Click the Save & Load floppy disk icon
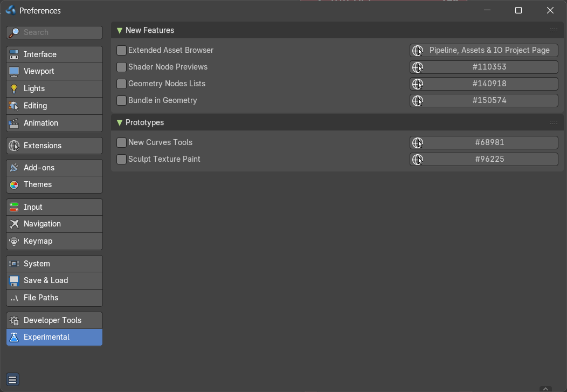The height and width of the screenshot is (392, 567). [14, 280]
